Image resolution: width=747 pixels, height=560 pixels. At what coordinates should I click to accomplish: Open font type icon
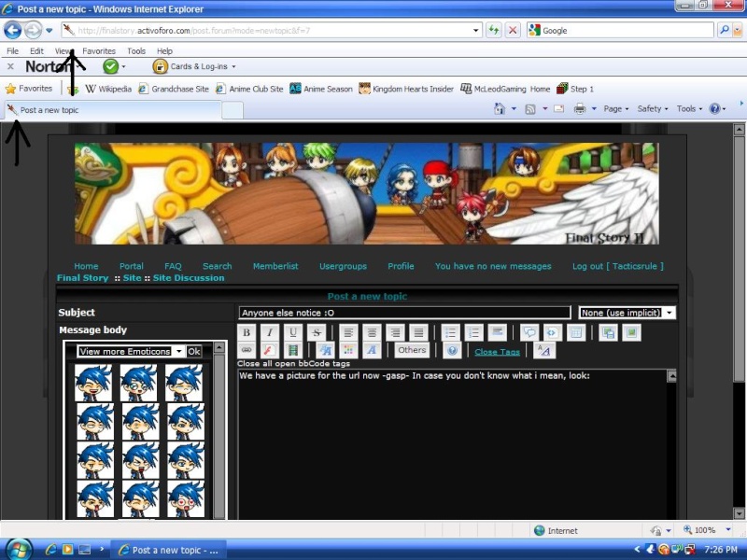pyautogui.click(x=372, y=351)
